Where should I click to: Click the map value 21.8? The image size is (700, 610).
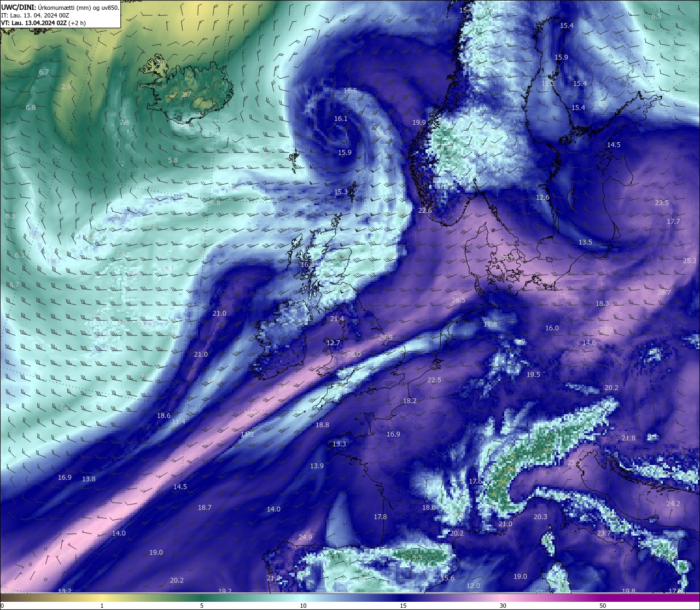[628, 438]
